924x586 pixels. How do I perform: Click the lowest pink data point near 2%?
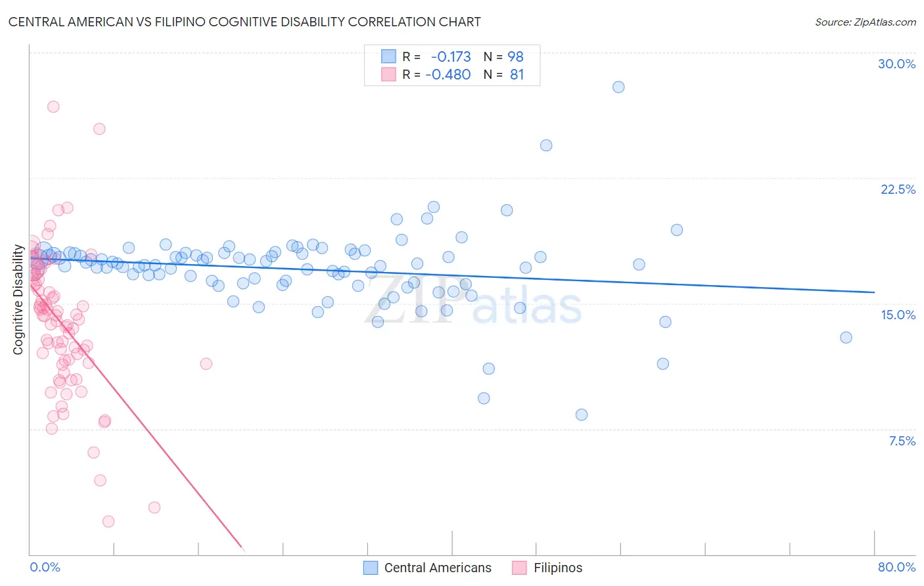pyautogui.click(x=108, y=521)
